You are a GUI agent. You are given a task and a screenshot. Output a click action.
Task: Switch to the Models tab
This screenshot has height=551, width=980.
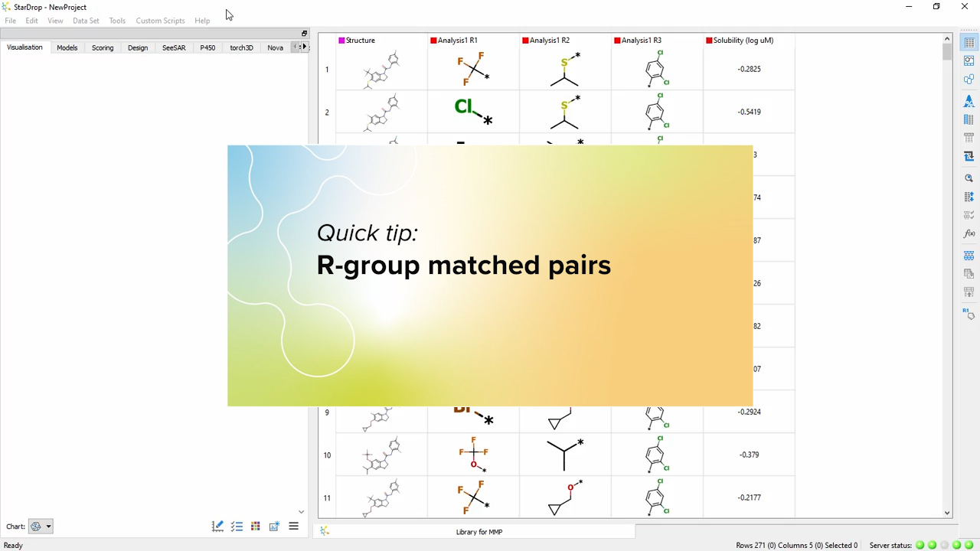pos(67,47)
